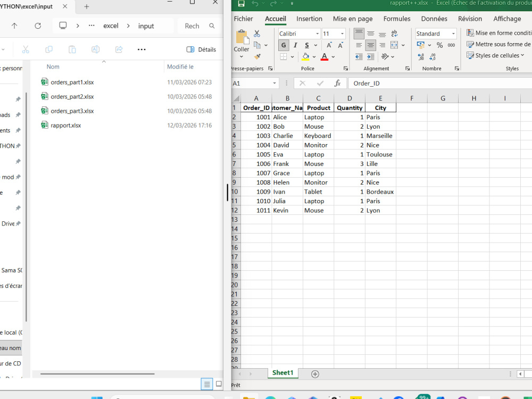Switch to the Formules tab
Viewport: 532px width, 399px height.
coord(397,19)
